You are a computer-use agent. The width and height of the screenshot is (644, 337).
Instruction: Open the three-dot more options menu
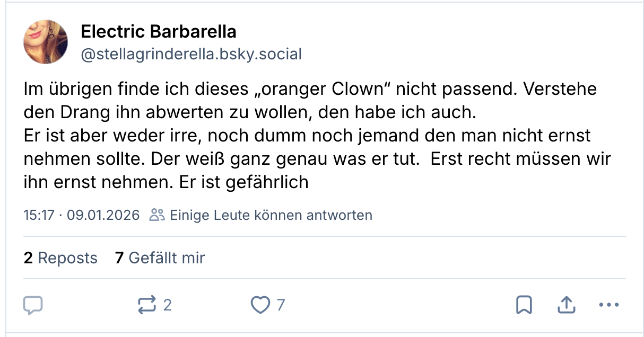tap(608, 305)
